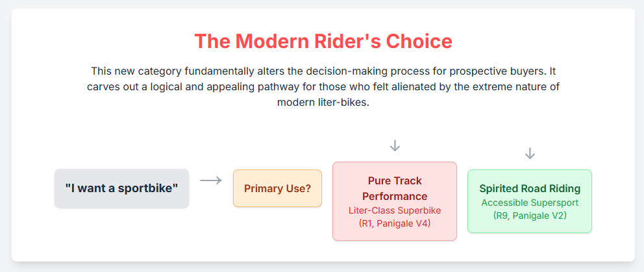644x272 pixels.
Task: Click "The Modern Rider's Choice" title
Action: [323, 42]
